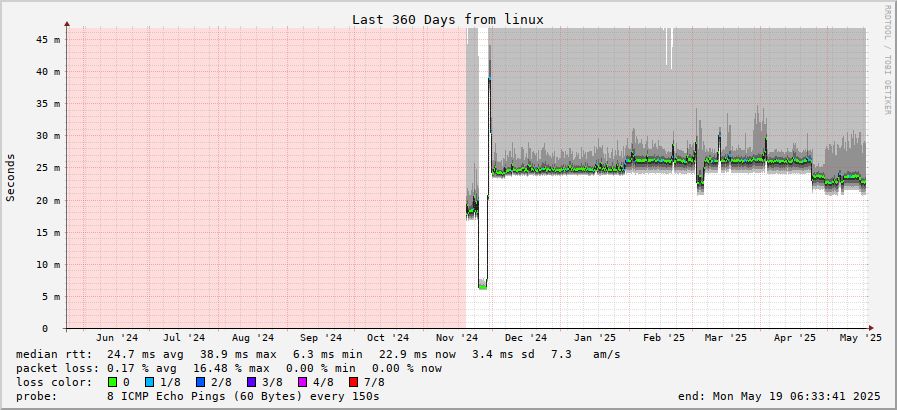Click the Sep '24 x-axis label

point(322,338)
